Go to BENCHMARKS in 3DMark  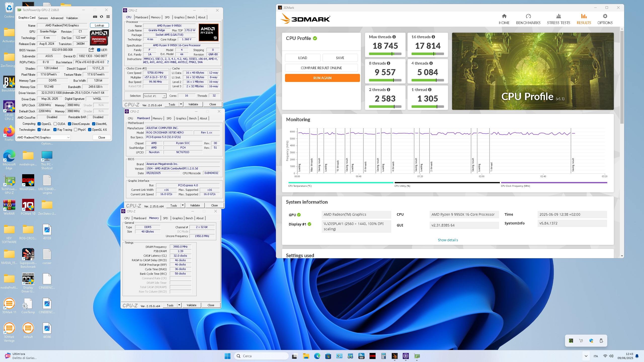point(528,19)
